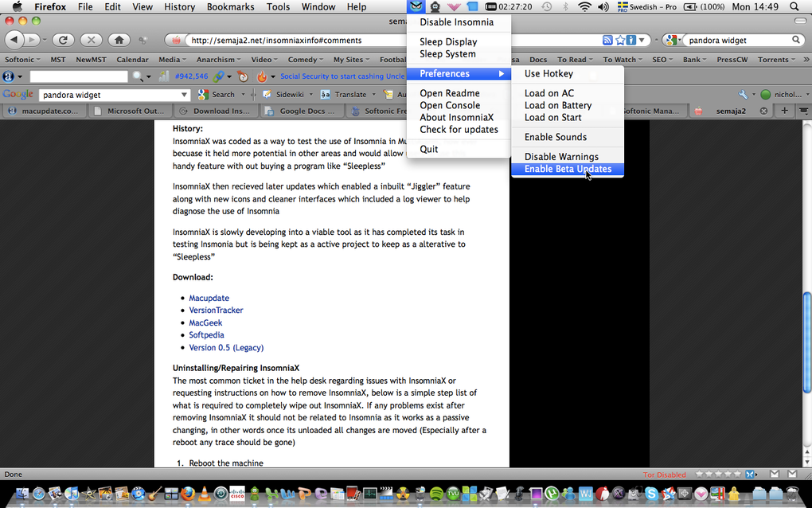Viewport: 812px width, 508px height.
Task: Follow the VersionTracker download link
Action: pyautogui.click(x=216, y=311)
